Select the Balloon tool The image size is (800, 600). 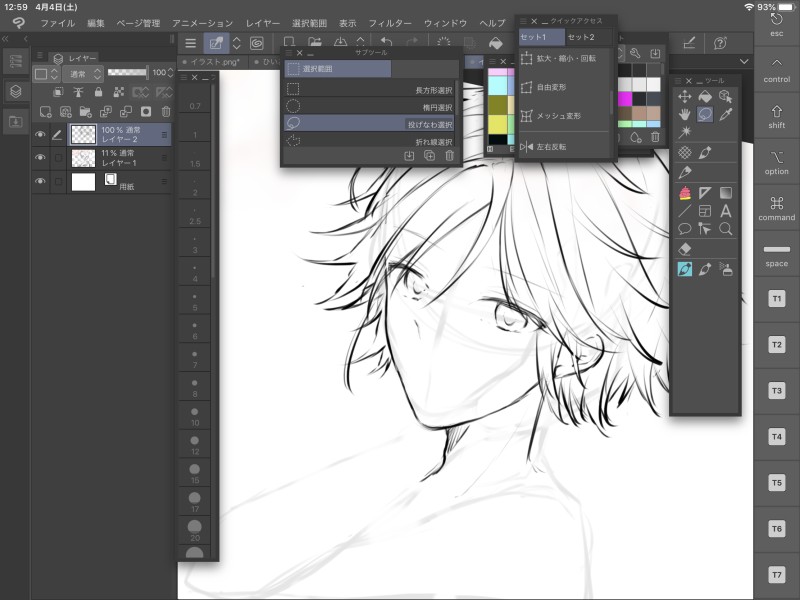pos(685,229)
